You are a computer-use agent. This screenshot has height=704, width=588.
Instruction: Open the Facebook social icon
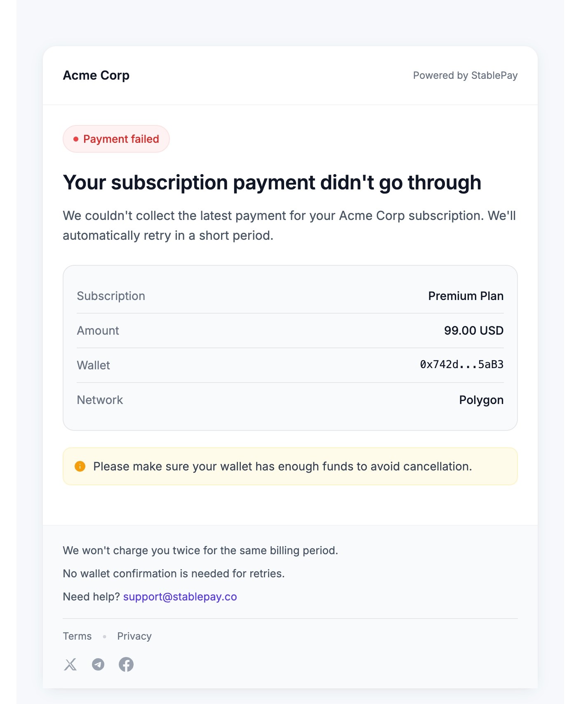click(x=126, y=664)
